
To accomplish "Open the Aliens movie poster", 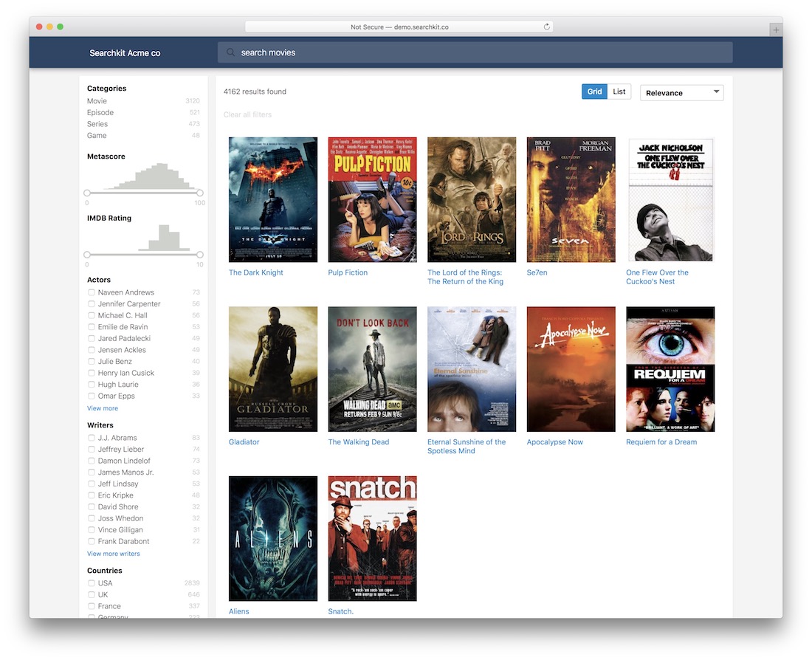I will tap(273, 538).
